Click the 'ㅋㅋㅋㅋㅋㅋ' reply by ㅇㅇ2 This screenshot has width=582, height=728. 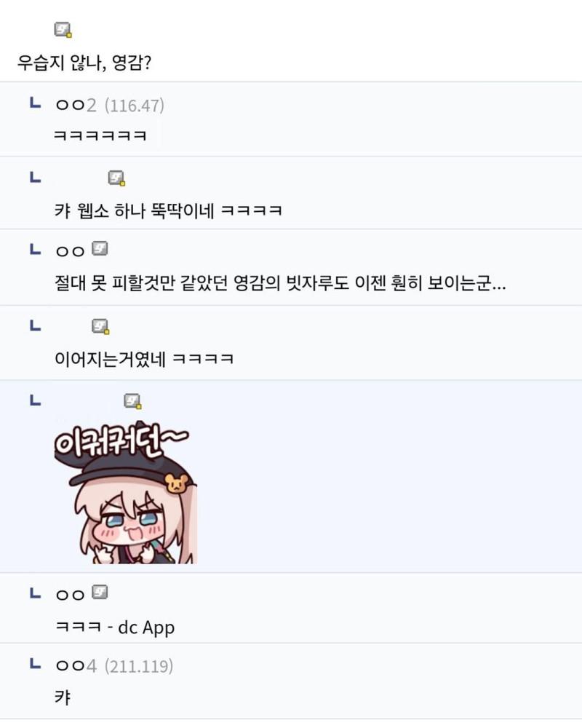tap(100, 135)
